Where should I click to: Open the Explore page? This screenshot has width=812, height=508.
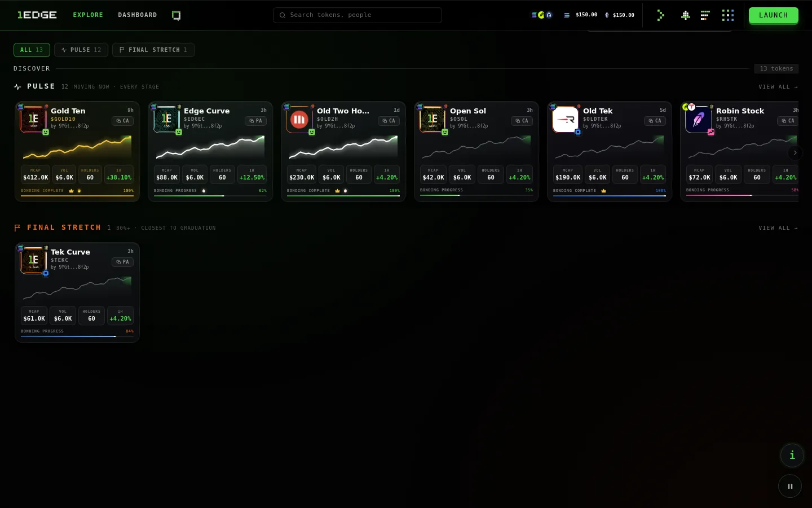tap(88, 15)
